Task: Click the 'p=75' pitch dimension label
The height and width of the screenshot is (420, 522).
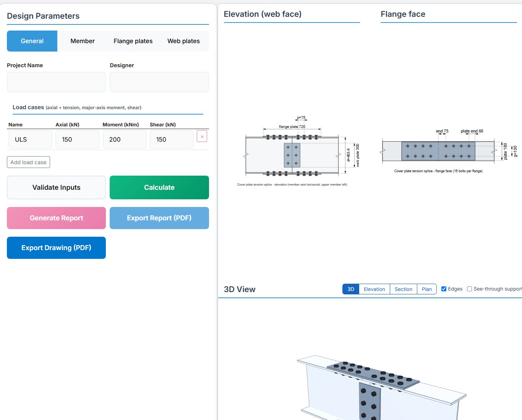Action: click(301, 118)
